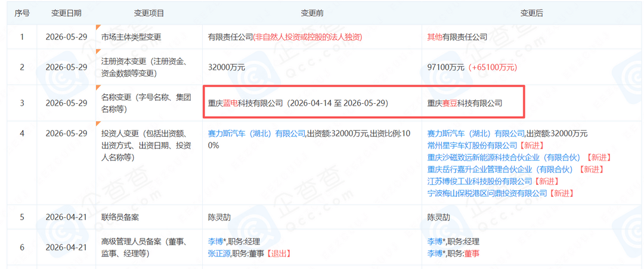
Task: Click row number 3 cell
Action: (22, 103)
